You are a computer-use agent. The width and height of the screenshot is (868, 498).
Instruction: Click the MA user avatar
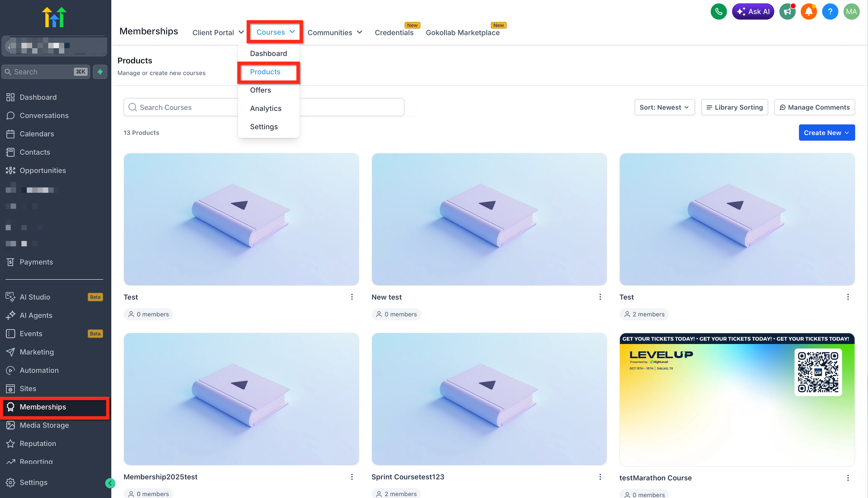[x=851, y=12]
